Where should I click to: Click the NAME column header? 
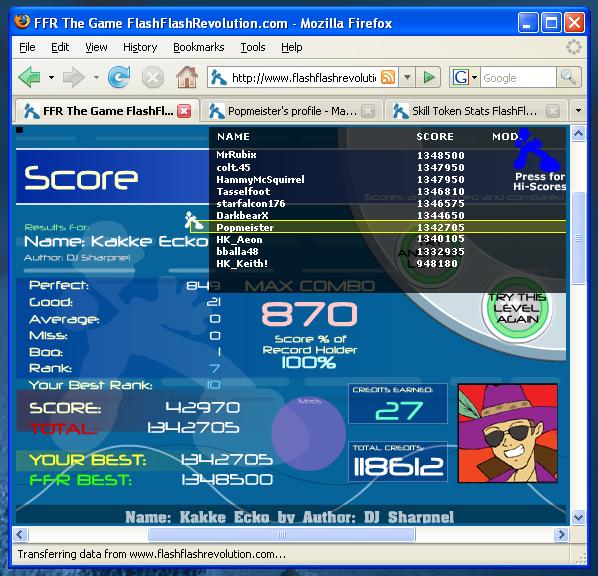[x=233, y=137]
